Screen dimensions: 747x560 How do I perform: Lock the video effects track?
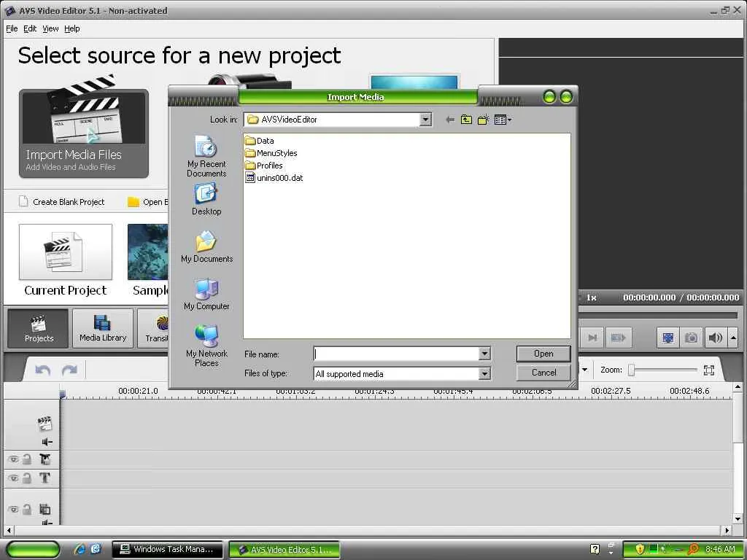27,459
